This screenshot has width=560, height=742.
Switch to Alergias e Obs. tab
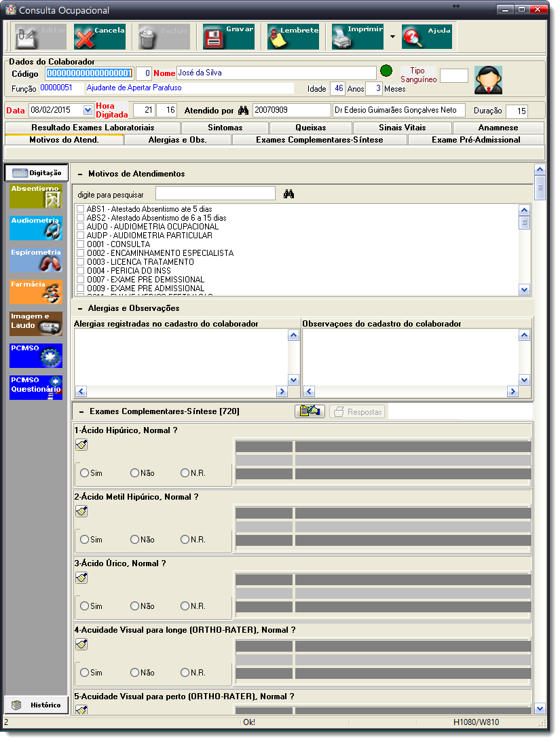click(177, 140)
